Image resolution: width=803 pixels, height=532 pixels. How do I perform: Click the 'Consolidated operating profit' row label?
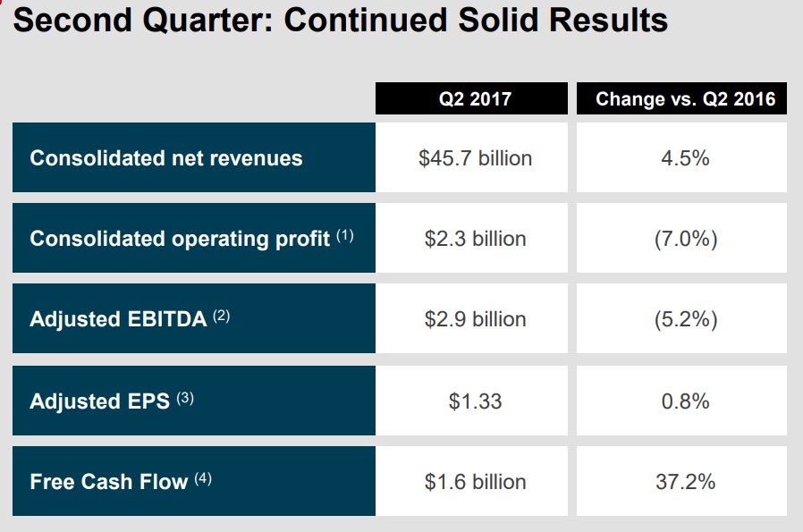[x=180, y=239]
